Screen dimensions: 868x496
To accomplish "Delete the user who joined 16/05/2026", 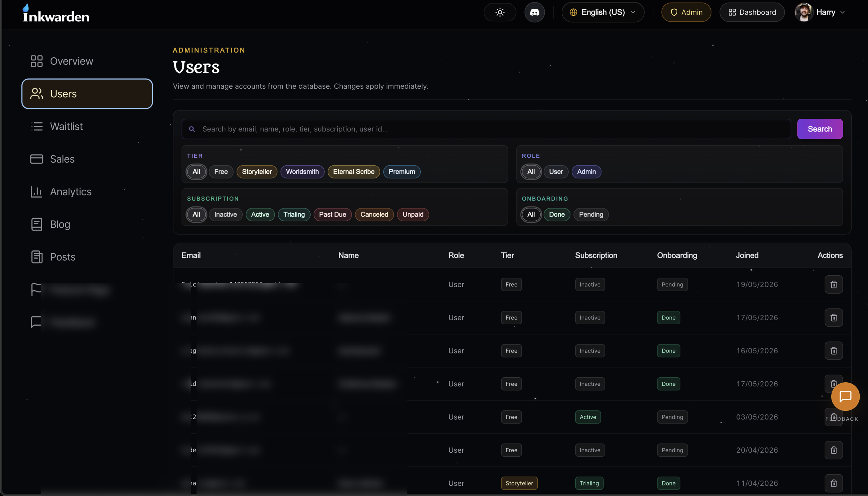I will point(834,351).
